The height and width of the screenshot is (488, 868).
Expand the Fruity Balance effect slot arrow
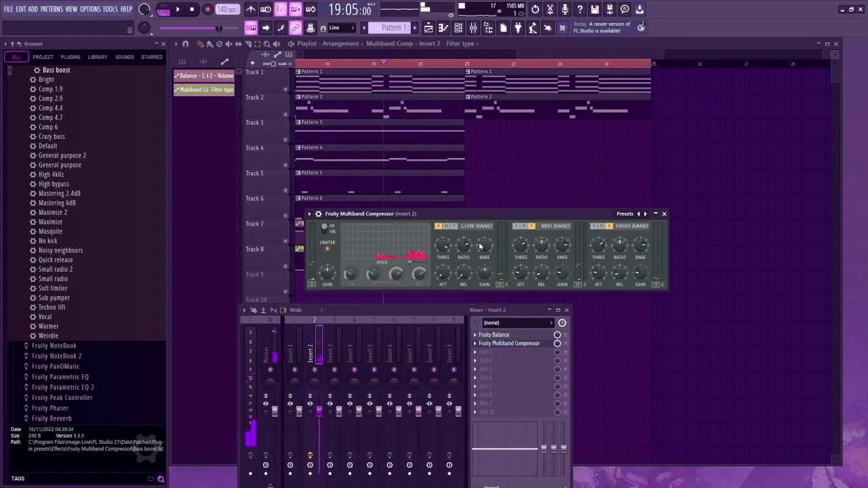pyautogui.click(x=475, y=335)
